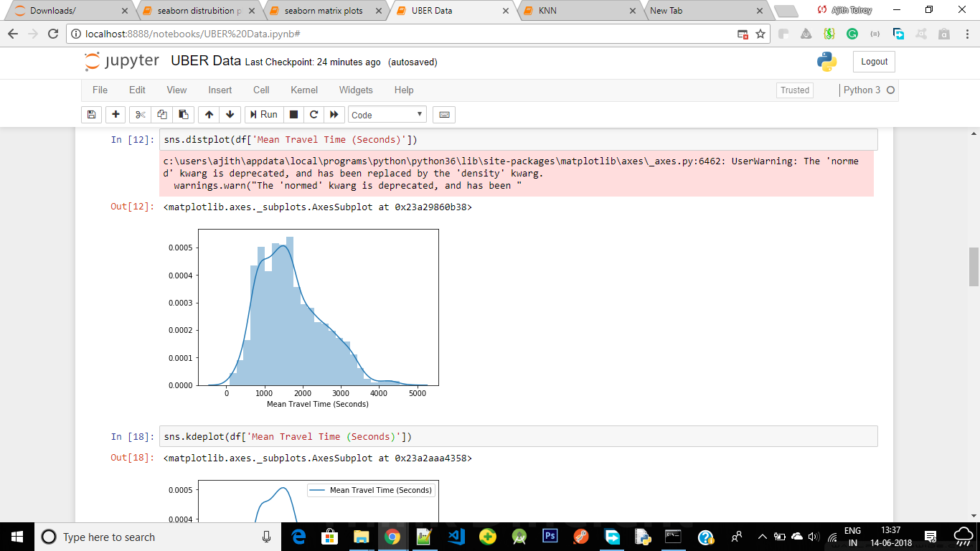Open the cell type dropdown showing Code
This screenshot has height=551, width=980.
click(386, 114)
